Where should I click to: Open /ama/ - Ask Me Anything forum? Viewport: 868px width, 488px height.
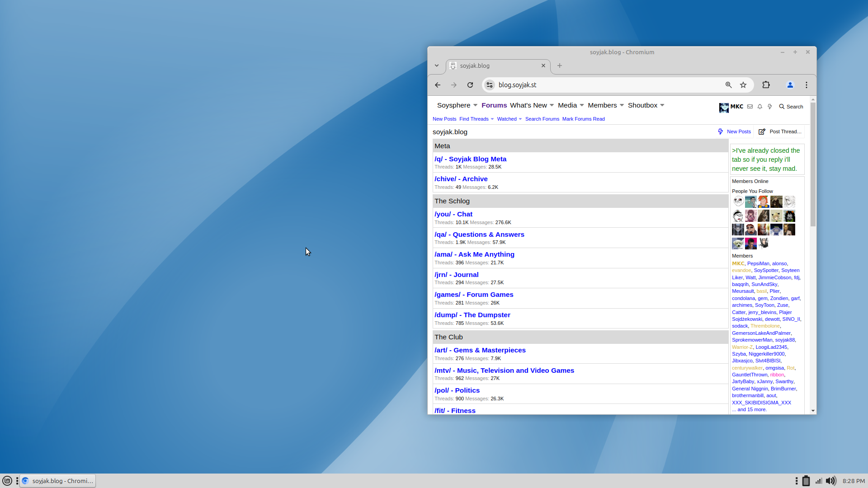pyautogui.click(x=474, y=254)
